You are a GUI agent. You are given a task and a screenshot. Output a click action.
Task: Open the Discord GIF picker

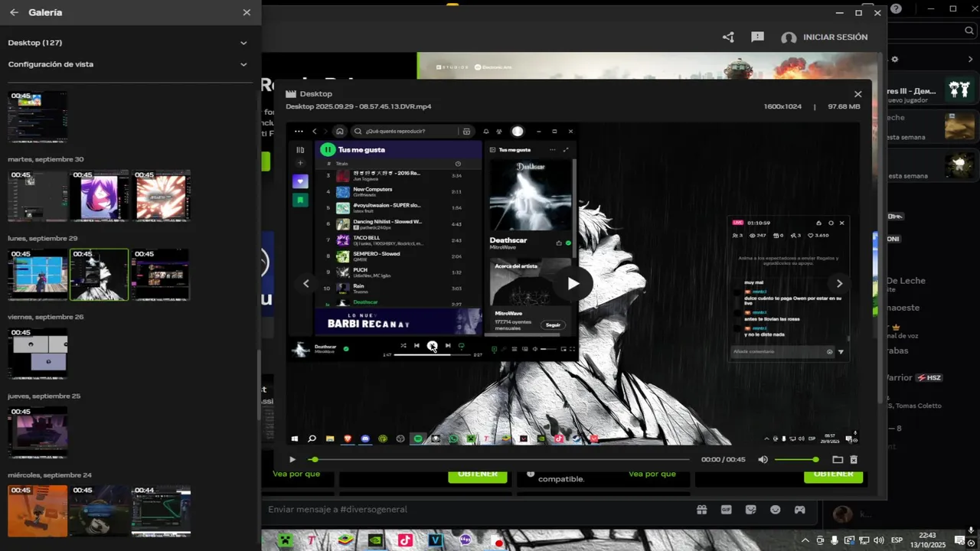[726, 510]
